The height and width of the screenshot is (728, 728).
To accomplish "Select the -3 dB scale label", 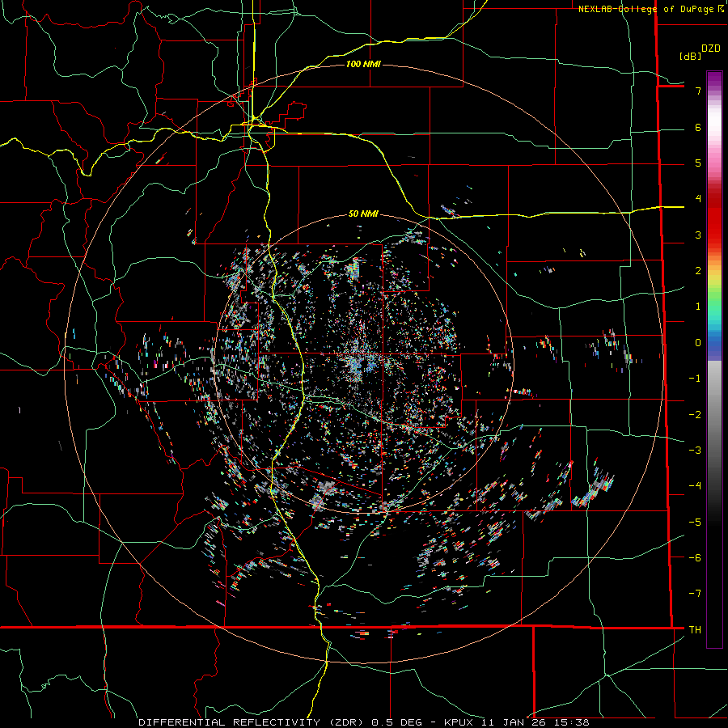I will [x=695, y=451].
